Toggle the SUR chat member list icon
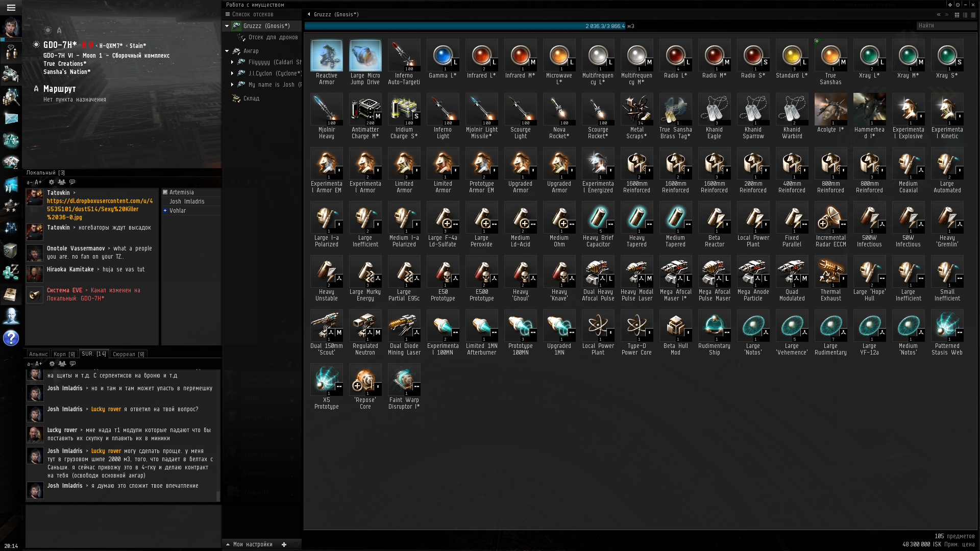Image resolution: width=980 pixels, height=551 pixels. point(62,364)
